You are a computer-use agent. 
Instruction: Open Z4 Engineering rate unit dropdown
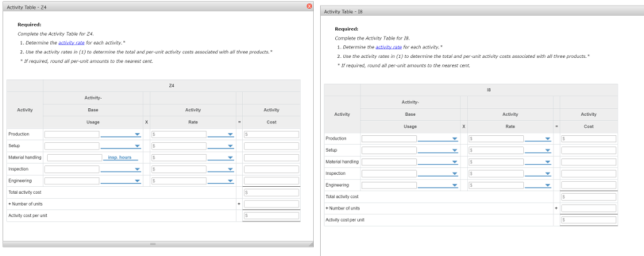coord(221,181)
